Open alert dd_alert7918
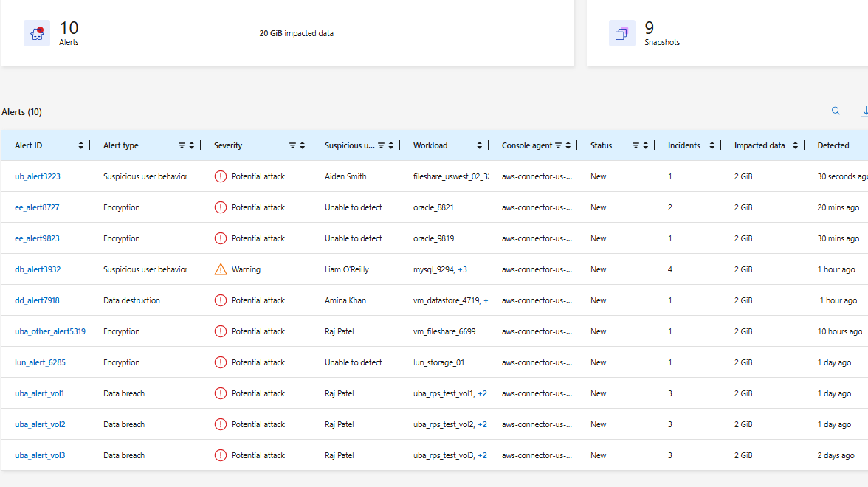The image size is (868, 487). coord(36,300)
